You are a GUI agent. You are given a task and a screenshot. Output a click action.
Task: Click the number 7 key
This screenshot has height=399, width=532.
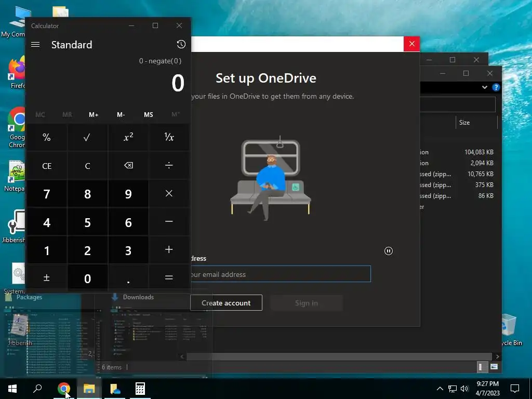point(47,194)
